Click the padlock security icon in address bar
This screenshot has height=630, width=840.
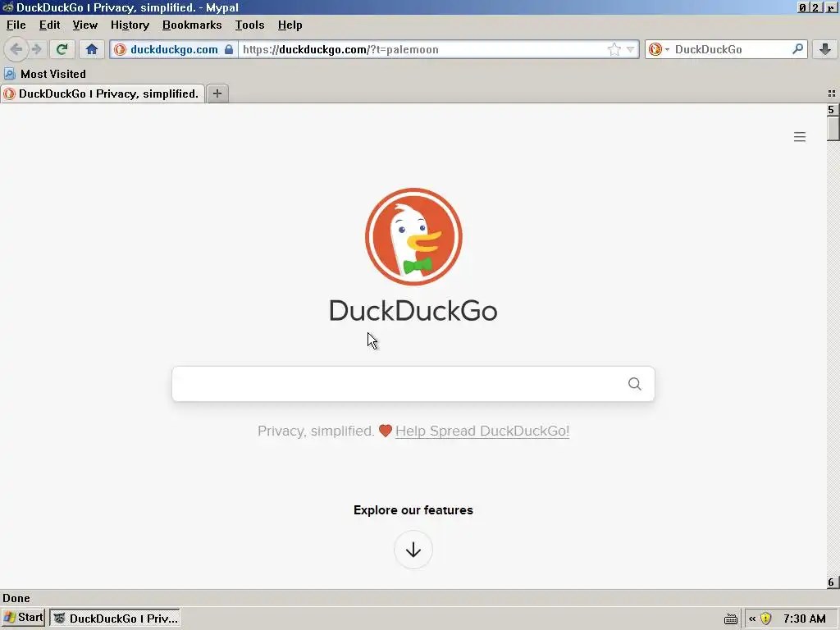(229, 49)
